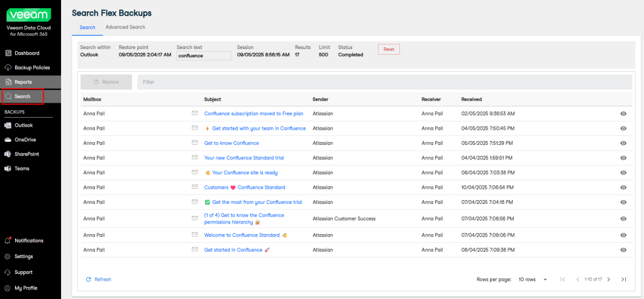Screen dimensions: 644x299
Task: Click the Refresh link below the table
Action: pyautogui.click(x=98, y=279)
